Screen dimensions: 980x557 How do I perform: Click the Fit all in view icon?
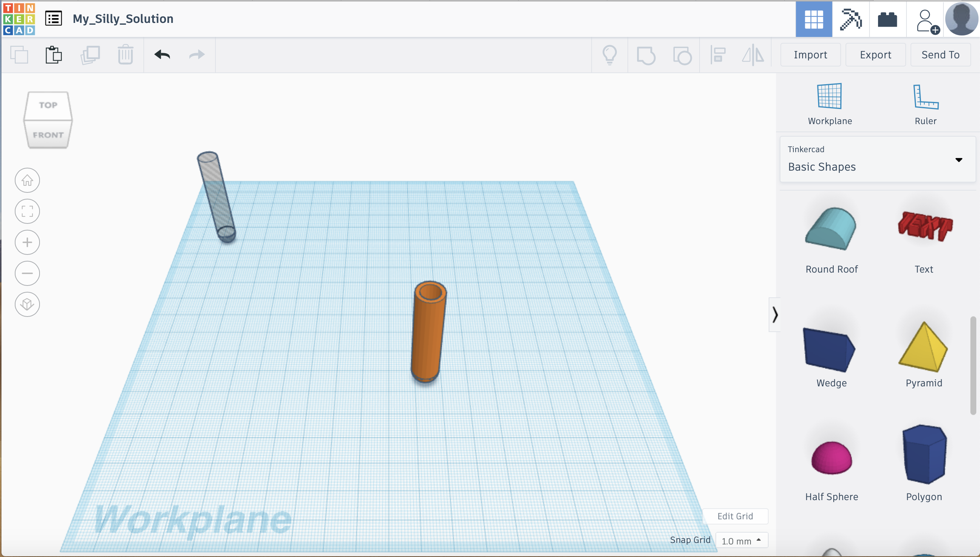pyautogui.click(x=27, y=211)
